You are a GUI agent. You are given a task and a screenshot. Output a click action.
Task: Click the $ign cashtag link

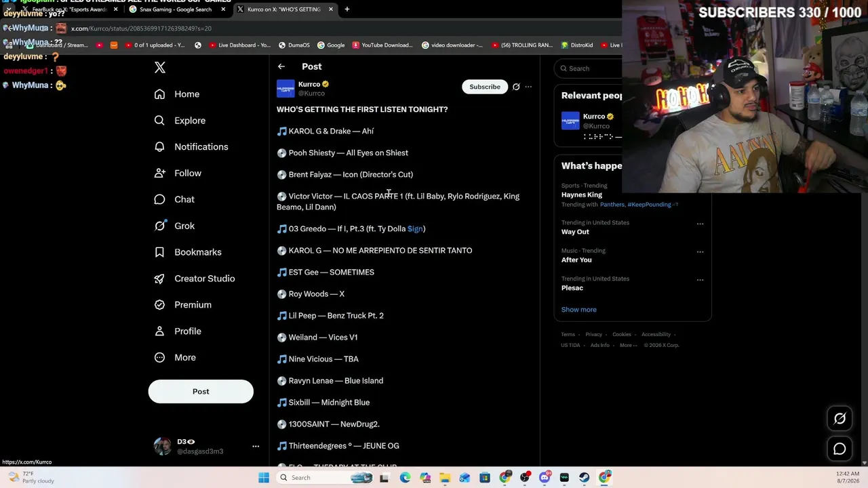(x=415, y=229)
